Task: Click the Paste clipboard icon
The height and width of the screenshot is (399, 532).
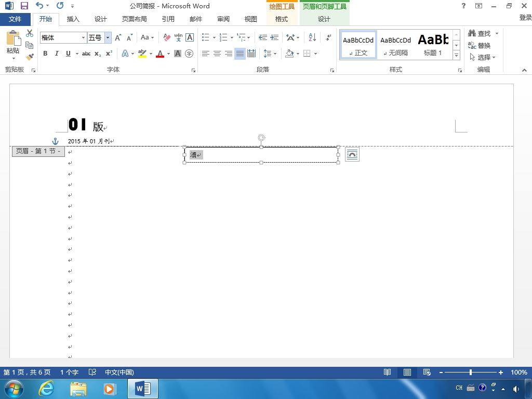Action: click(13, 38)
